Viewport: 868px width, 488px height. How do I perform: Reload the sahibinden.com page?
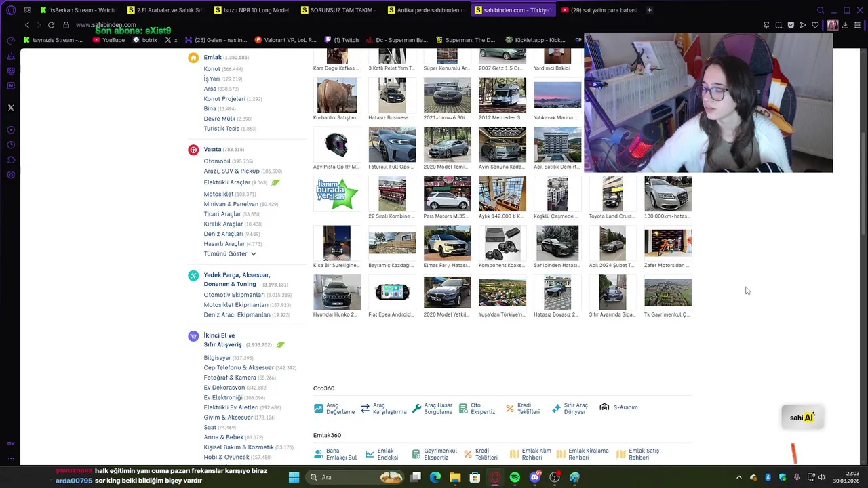click(x=51, y=25)
